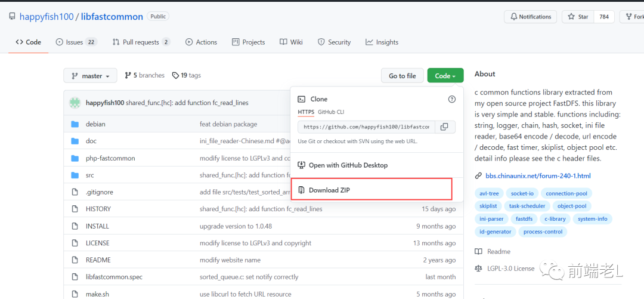Image resolution: width=644 pixels, height=299 pixels.
Task: Click the clone URL input field
Action: [366, 127]
